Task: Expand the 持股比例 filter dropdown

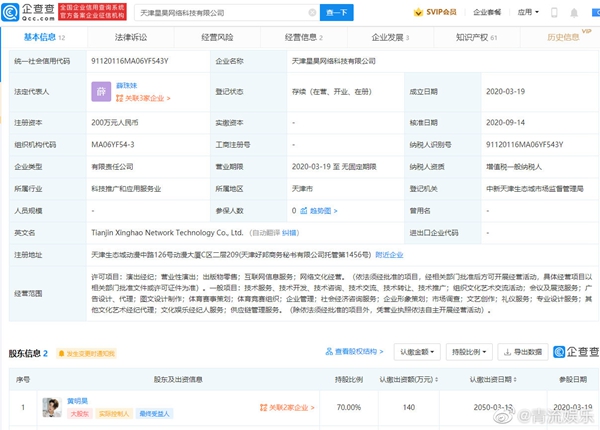Action: pos(469,352)
